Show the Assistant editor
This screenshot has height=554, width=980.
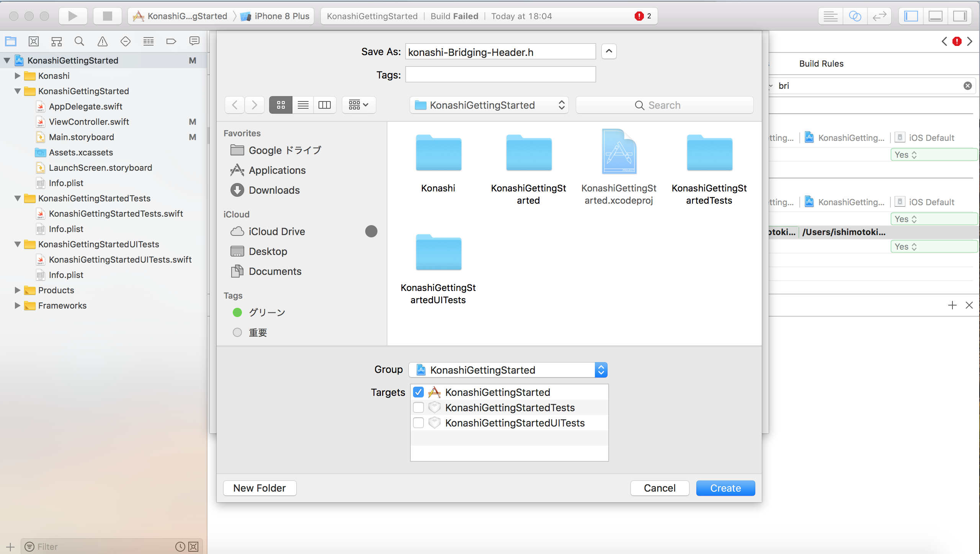pyautogui.click(x=855, y=16)
